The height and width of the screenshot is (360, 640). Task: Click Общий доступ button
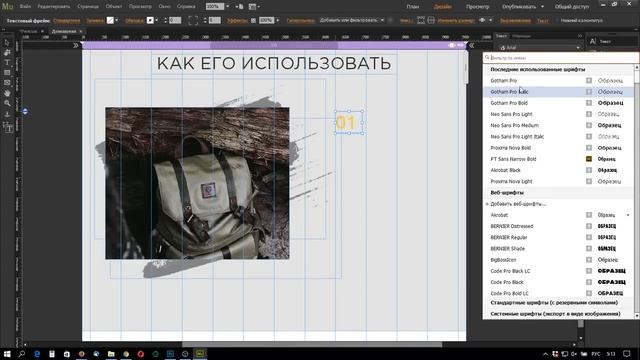coord(572,7)
